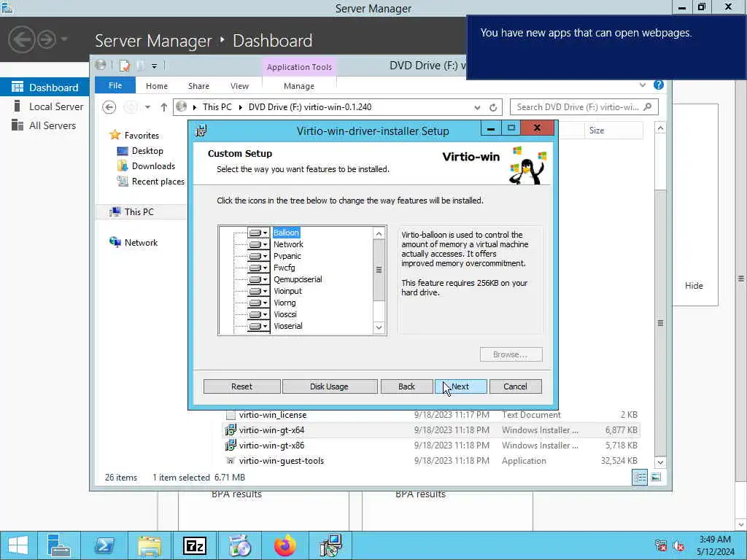Screen dimensions: 747x560
Task: Open the Qemupciserial feature install dropdown
Action: 258,279
